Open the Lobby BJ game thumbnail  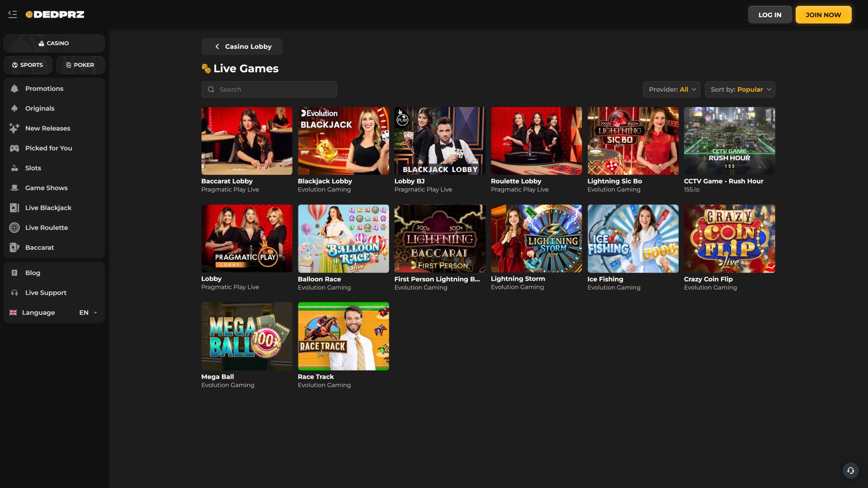440,141
